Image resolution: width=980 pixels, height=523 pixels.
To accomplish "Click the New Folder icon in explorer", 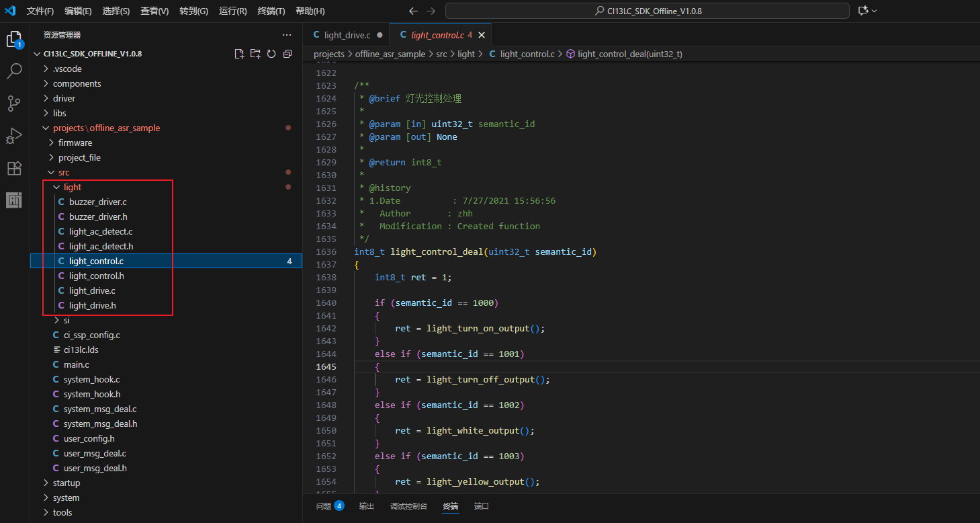I will (255, 54).
